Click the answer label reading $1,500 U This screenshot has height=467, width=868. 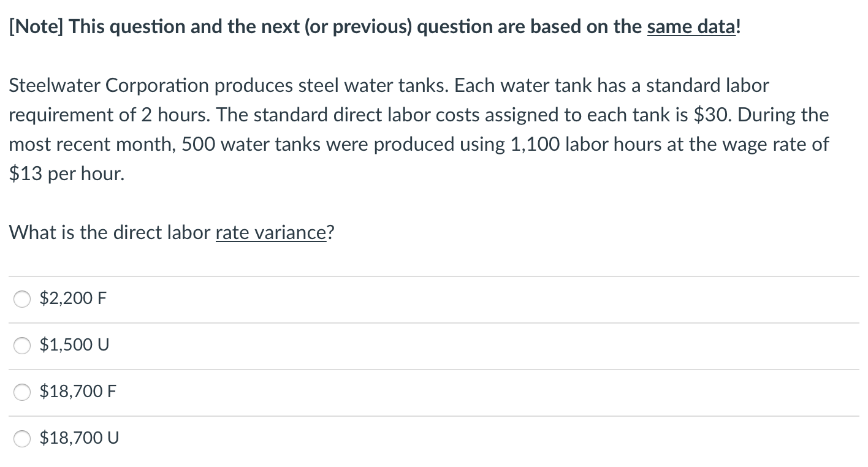tap(74, 345)
